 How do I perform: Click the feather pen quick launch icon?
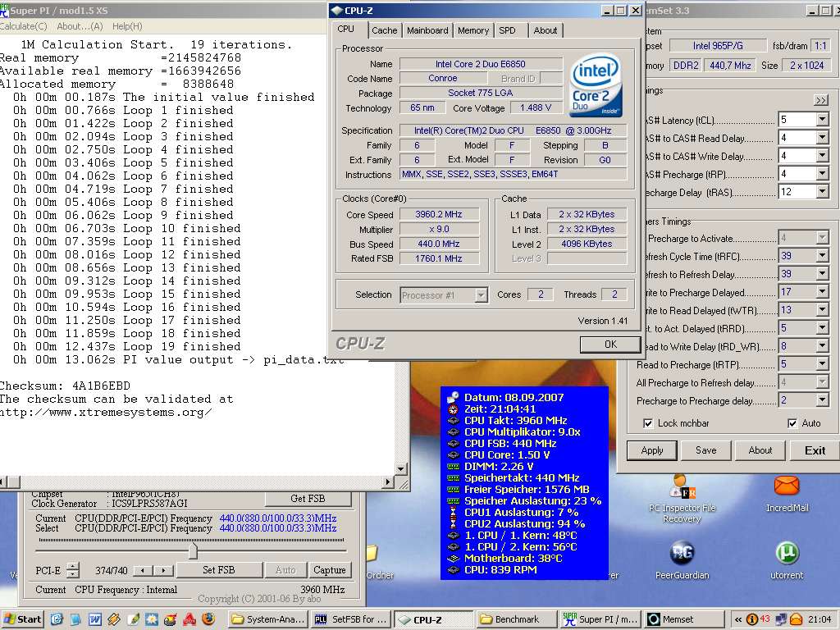132,619
